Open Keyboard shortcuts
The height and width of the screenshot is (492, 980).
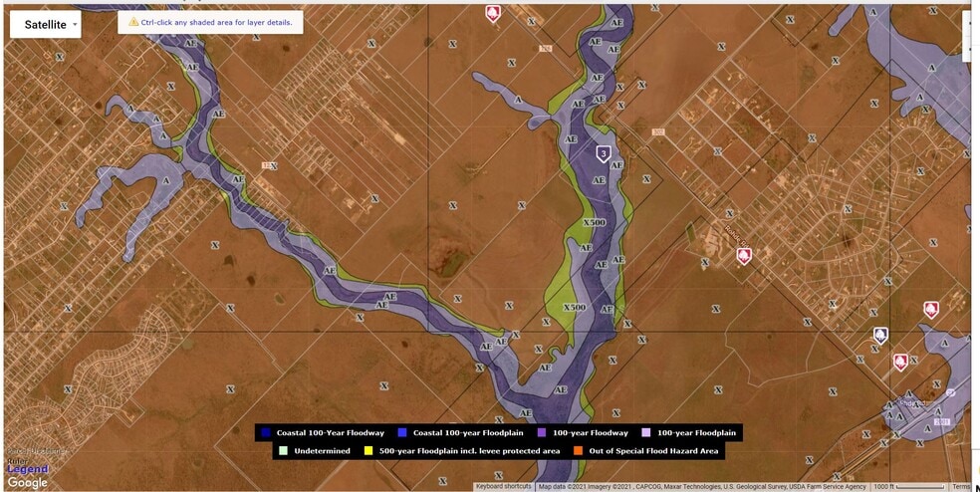pos(503,487)
